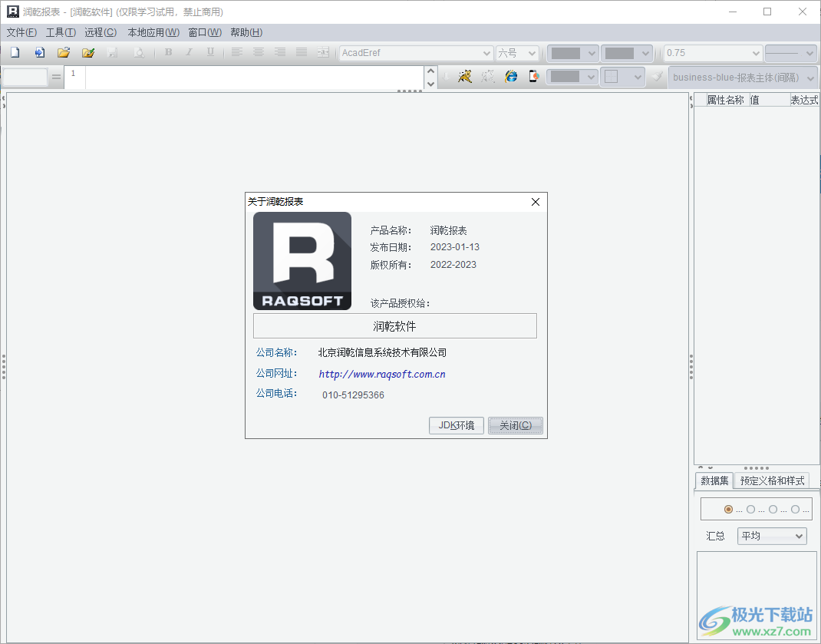Align text to the right
Screen dimensions: 821x644
point(280,52)
